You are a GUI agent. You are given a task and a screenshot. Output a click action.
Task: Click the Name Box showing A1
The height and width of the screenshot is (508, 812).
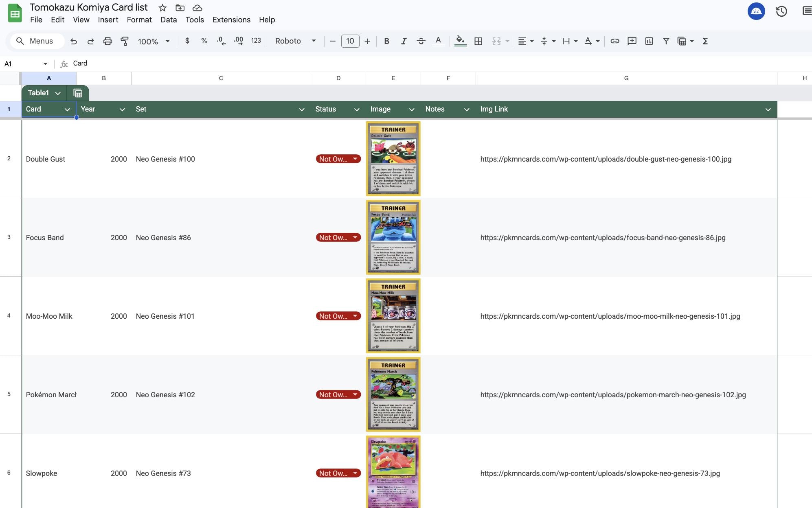[x=25, y=64]
